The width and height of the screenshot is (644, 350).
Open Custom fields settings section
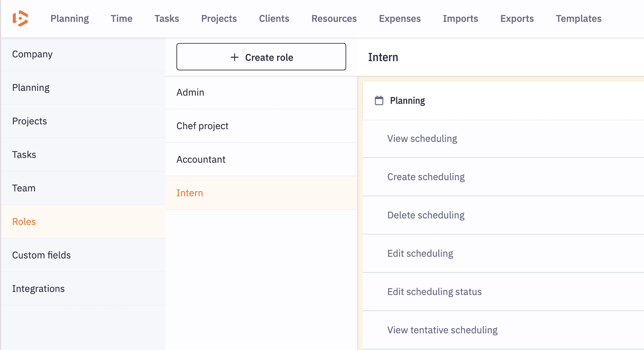(x=41, y=255)
